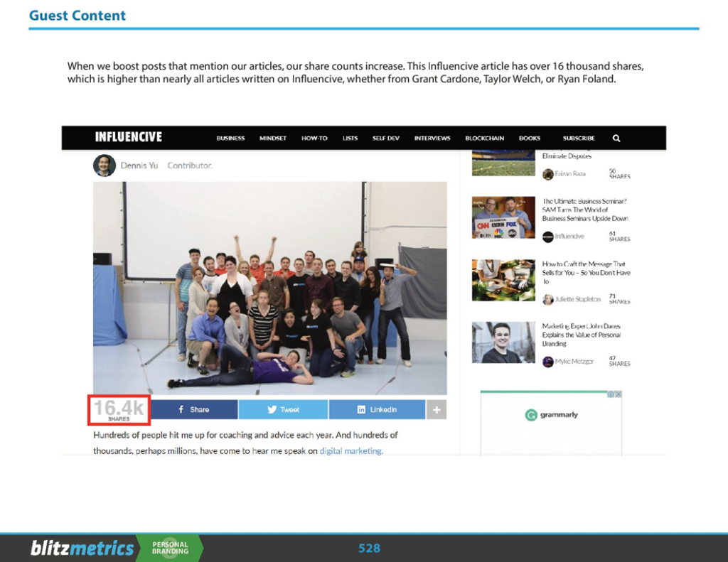Open The Ultimate Business Seminar article title

point(585,210)
